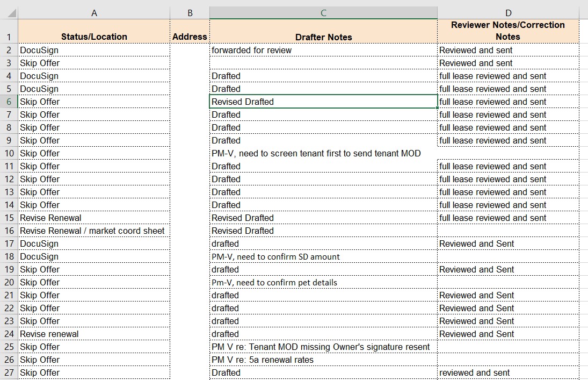588x380 pixels.
Task: Select Drafted cell in row 9
Action: (x=323, y=140)
